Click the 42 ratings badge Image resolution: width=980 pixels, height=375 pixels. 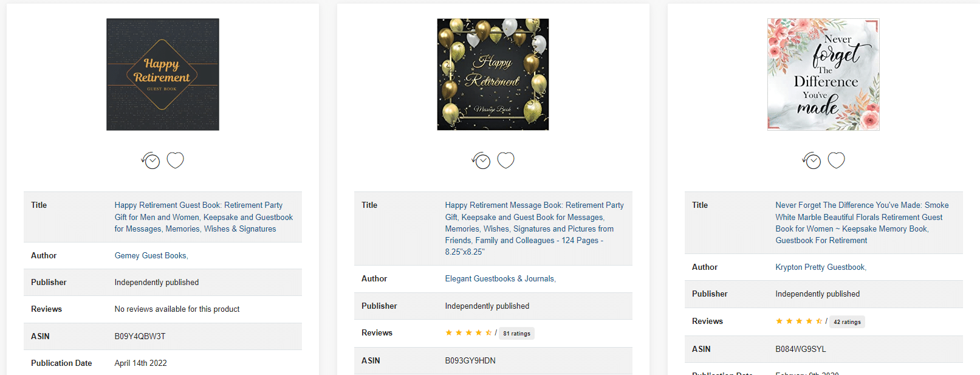point(847,322)
